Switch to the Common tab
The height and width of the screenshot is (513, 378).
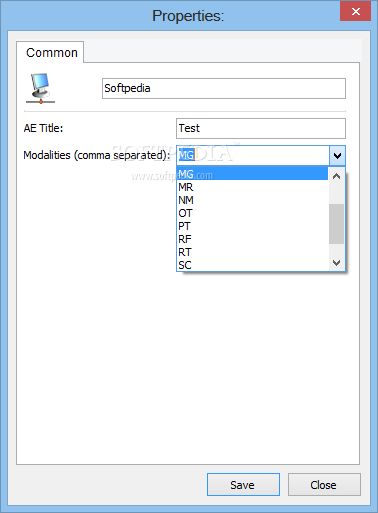tap(50, 52)
